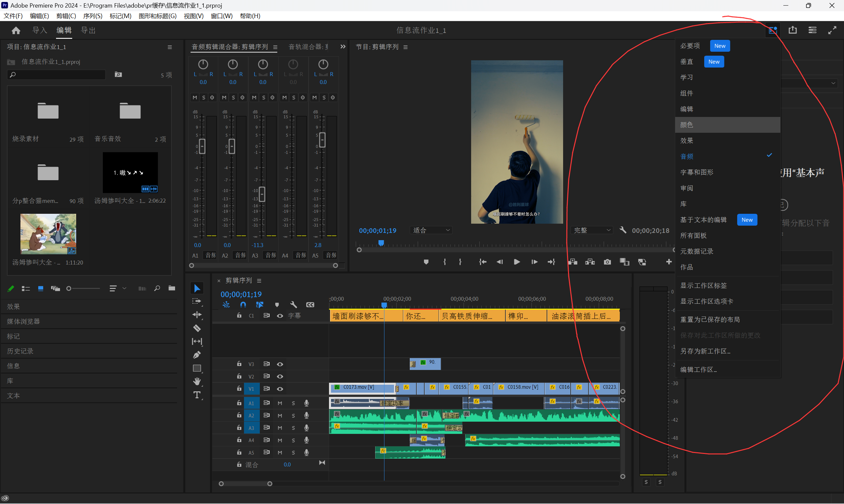844x504 pixels.
Task: Solo audio track A4
Action: tap(293, 440)
